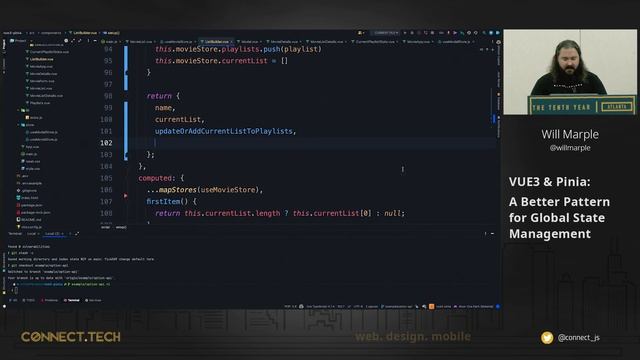
Task: Open the Git branch widget in status bar
Action: 397,307
